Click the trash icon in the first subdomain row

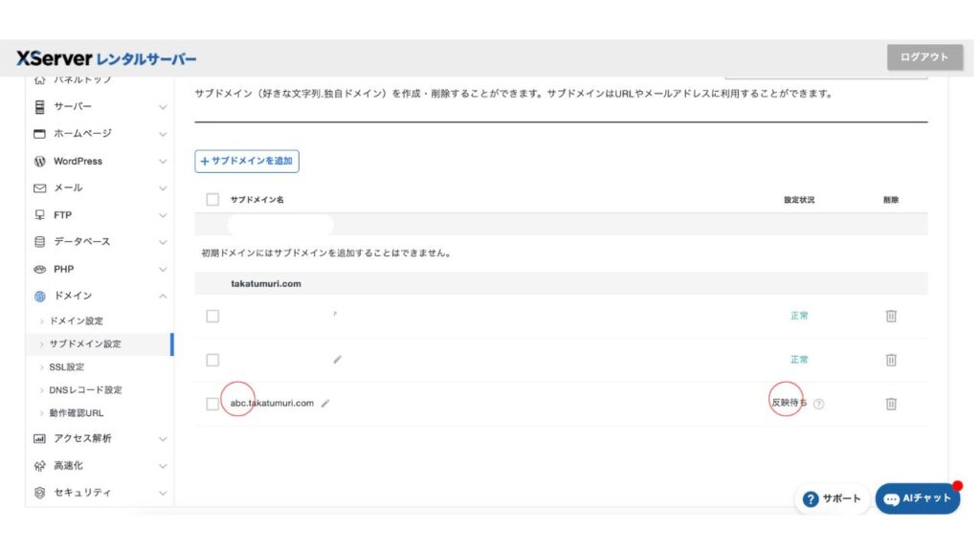tap(890, 316)
